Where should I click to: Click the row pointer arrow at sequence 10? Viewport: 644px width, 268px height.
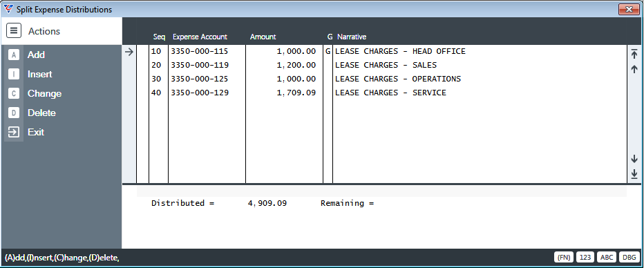(x=129, y=52)
